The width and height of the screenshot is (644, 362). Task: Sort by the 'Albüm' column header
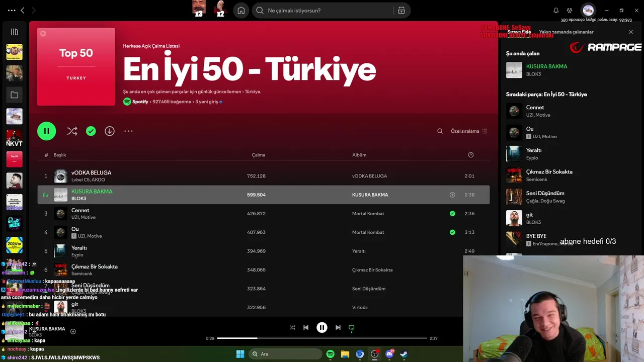(x=359, y=155)
